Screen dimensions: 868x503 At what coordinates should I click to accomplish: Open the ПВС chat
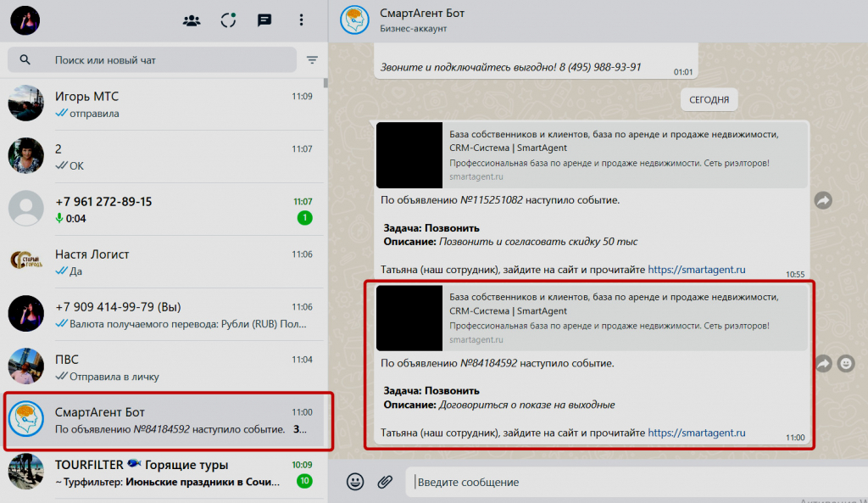click(x=164, y=367)
